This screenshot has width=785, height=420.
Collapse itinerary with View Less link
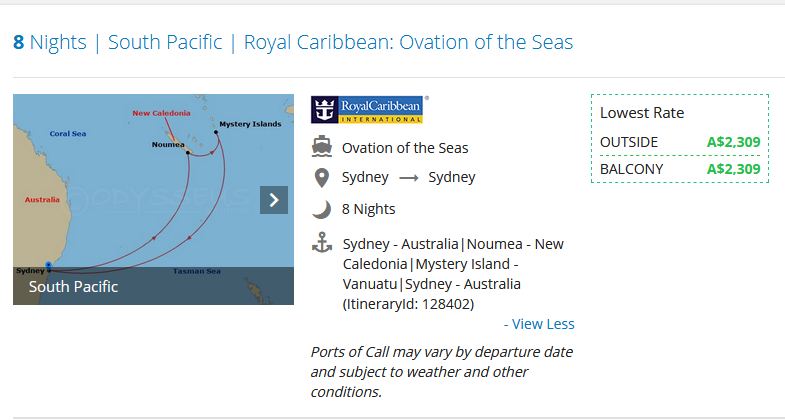coord(539,324)
